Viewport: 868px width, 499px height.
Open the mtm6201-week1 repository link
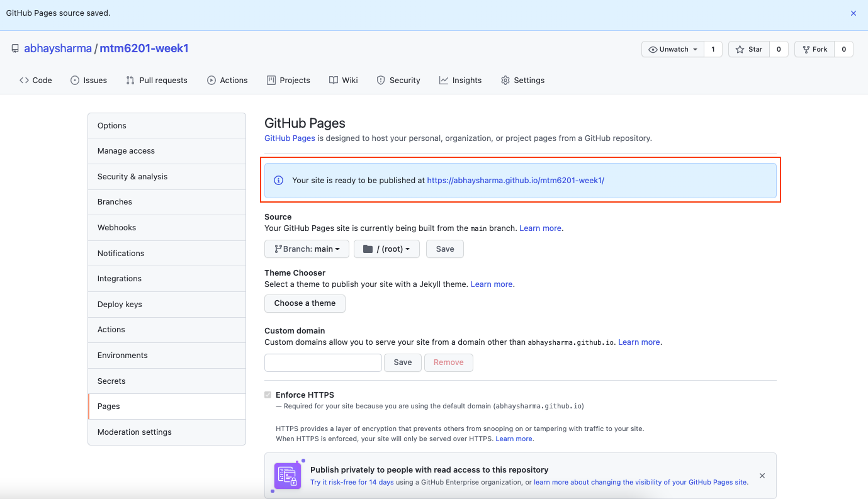pyautogui.click(x=144, y=48)
